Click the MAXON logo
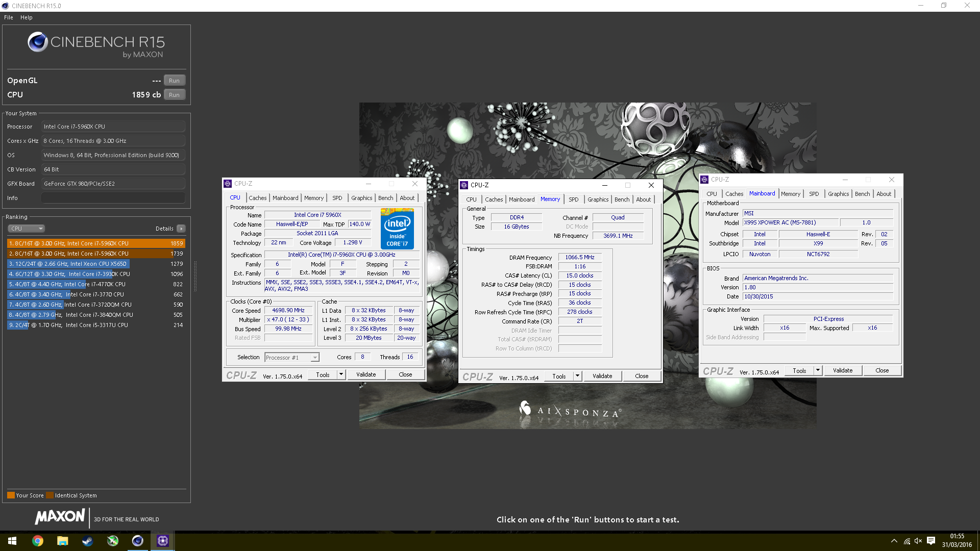980x551 pixels. pyautogui.click(x=60, y=517)
